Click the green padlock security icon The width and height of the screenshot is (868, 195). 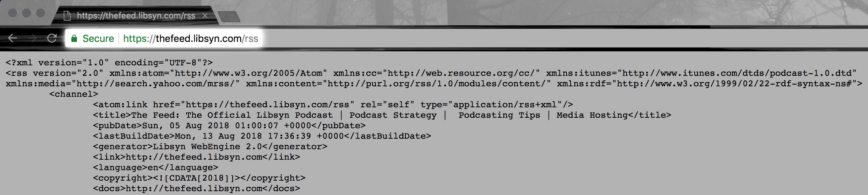pos(74,38)
